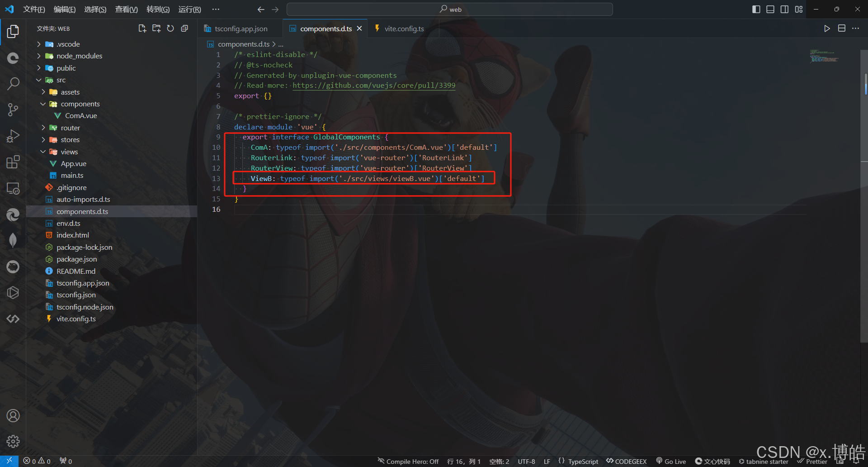The image size is (868, 467).
Task: Open the Extensions view
Action: tap(13, 162)
